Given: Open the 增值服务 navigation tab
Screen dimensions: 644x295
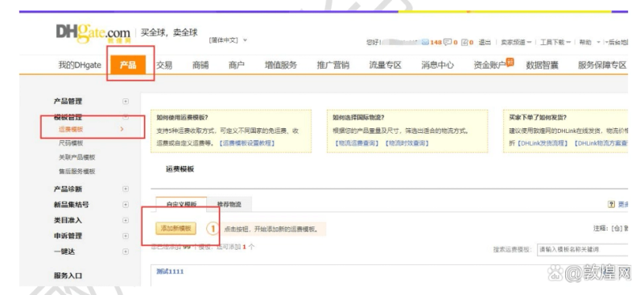Looking at the screenshot, I should click(x=280, y=65).
